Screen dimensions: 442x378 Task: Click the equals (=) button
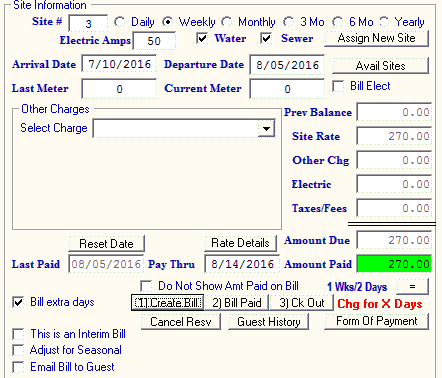pyautogui.click(x=413, y=286)
